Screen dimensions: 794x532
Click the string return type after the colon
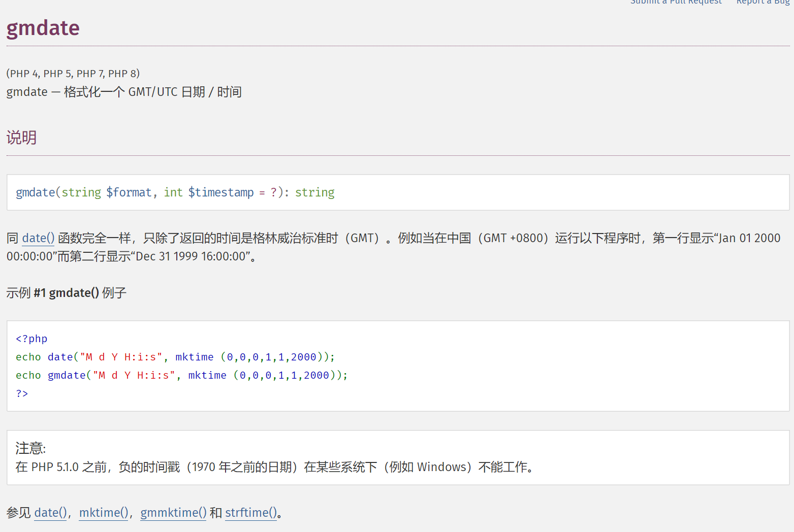[x=314, y=192]
